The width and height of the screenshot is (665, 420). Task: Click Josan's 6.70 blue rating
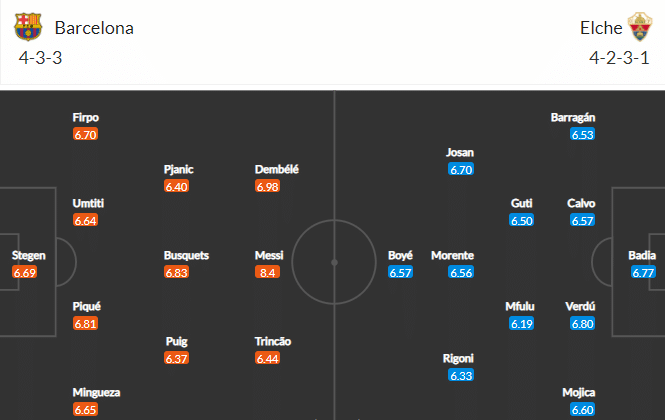tap(461, 170)
